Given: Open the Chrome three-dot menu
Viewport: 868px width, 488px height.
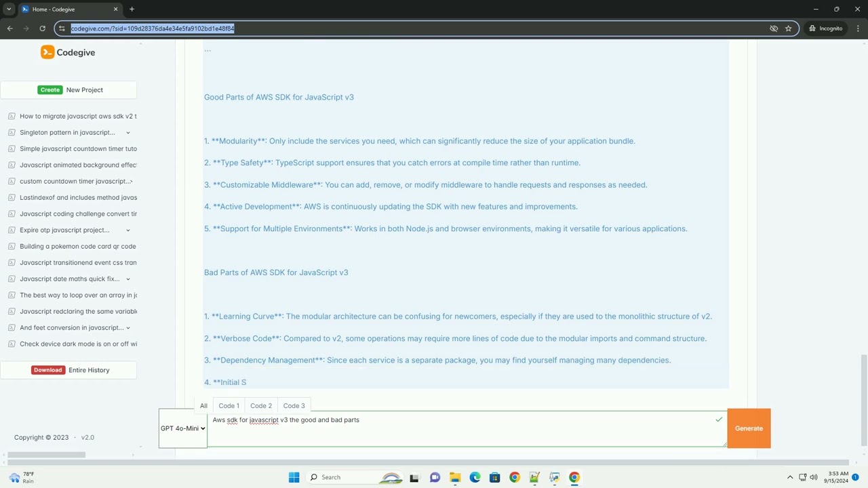Looking at the screenshot, I should [x=858, y=28].
